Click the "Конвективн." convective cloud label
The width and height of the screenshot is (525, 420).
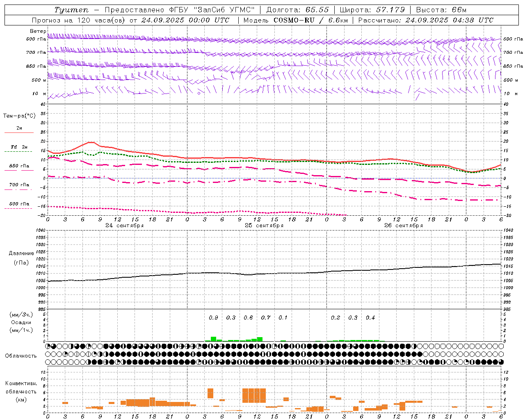21,383
